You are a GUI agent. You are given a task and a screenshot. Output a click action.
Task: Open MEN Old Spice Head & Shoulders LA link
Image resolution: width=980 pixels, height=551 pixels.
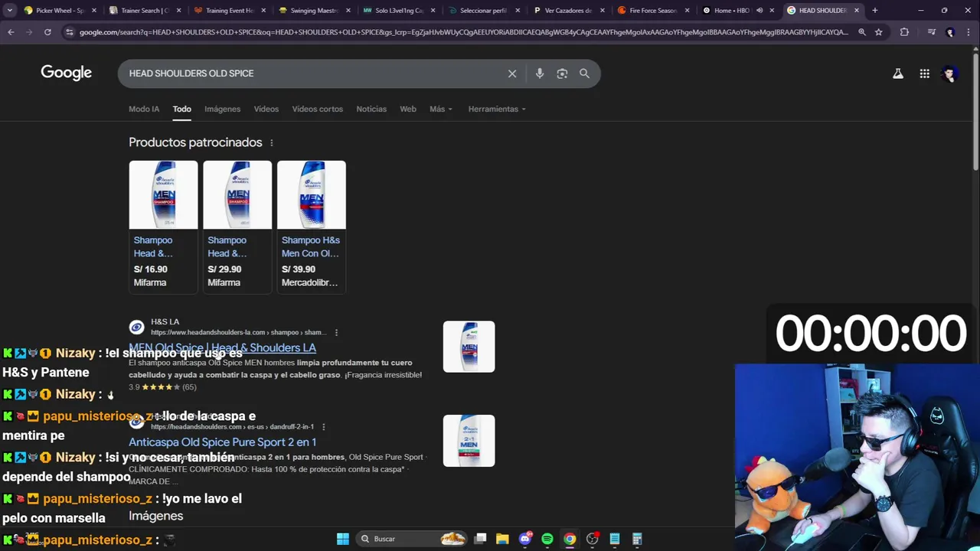222,347
